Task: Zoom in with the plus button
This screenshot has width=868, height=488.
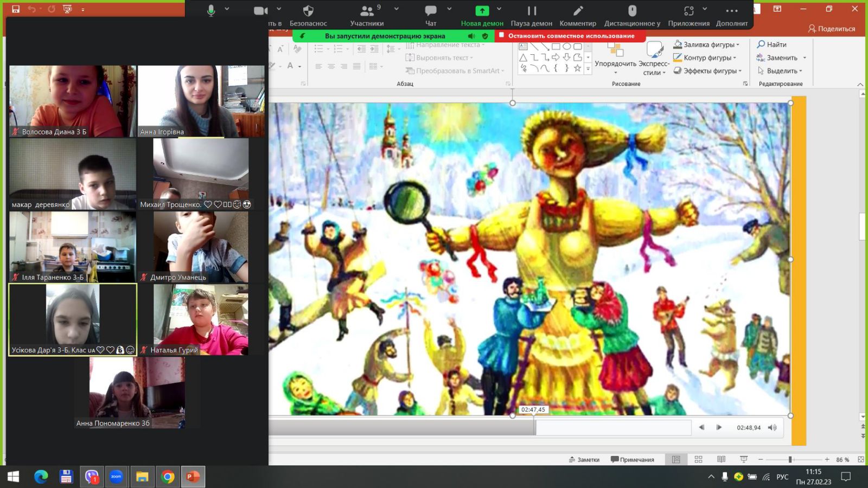Action: pyautogui.click(x=827, y=459)
